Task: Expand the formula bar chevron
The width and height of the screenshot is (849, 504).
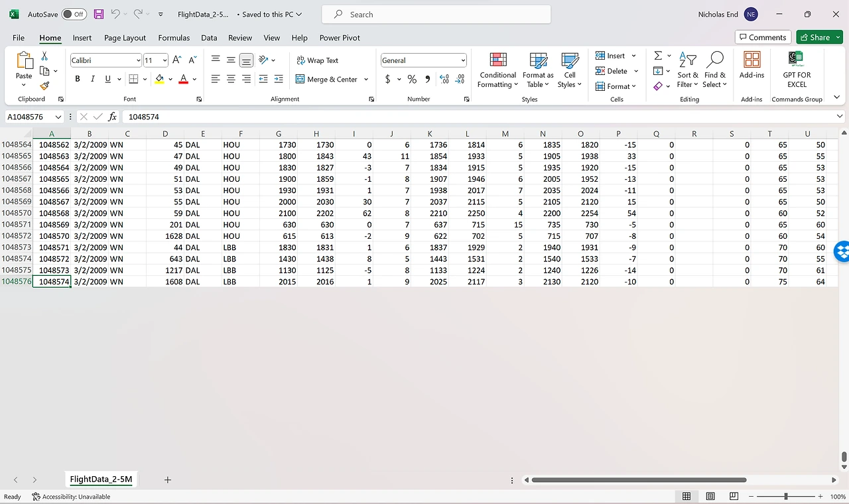Action: pyautogui.click(x=840, y=117)
